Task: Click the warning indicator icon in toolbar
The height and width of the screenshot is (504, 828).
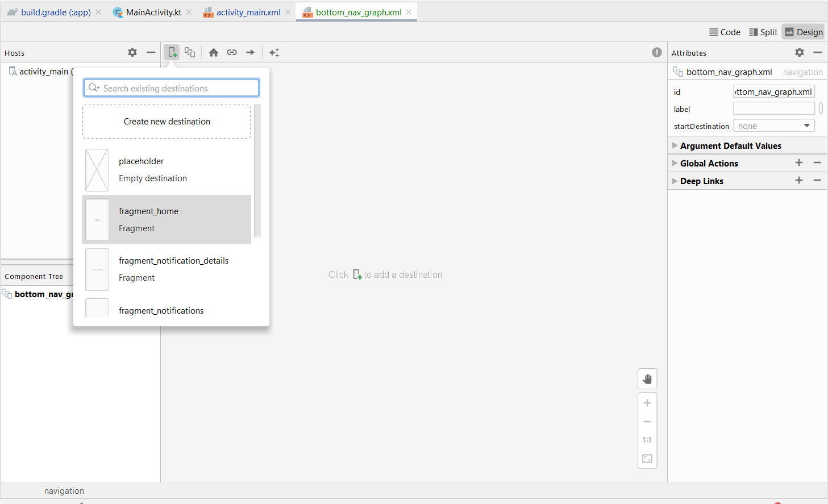Action: (x=657, y=52)
